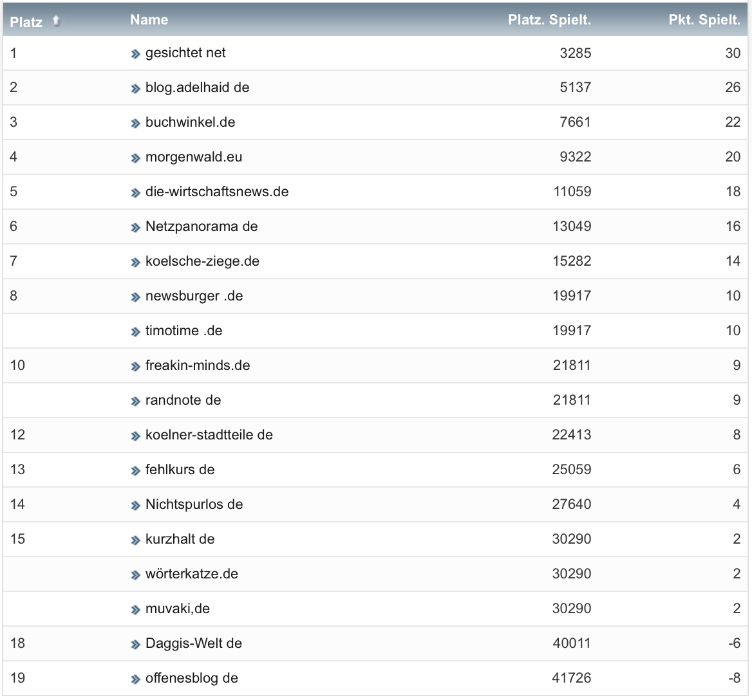
Task: Select the value 25059 in fehlkurs row
Action: click(572, 470)
